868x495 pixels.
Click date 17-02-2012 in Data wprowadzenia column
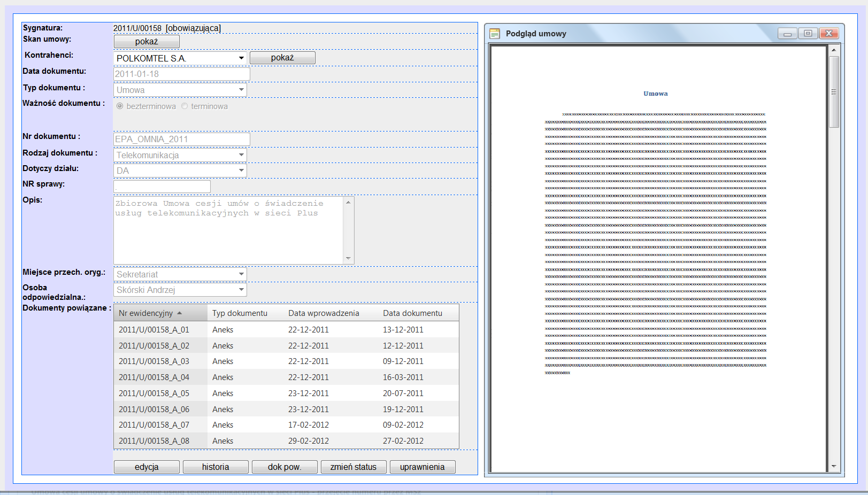309,425
